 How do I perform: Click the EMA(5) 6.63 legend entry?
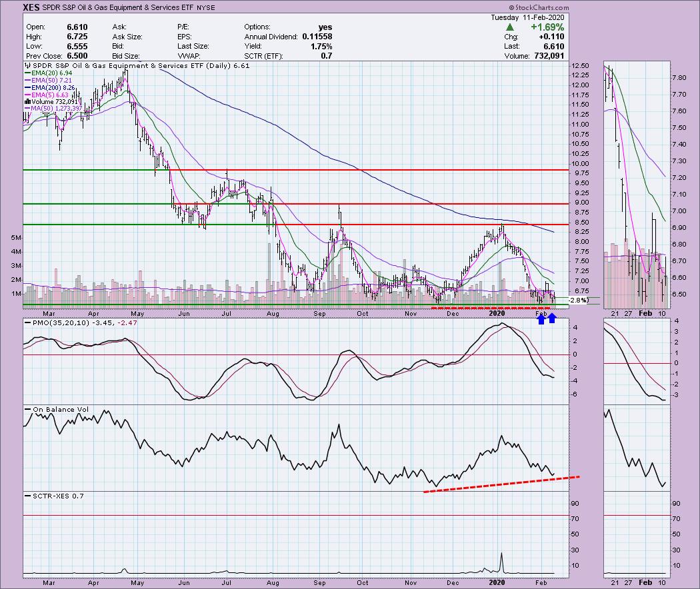(x=47, y=95)
